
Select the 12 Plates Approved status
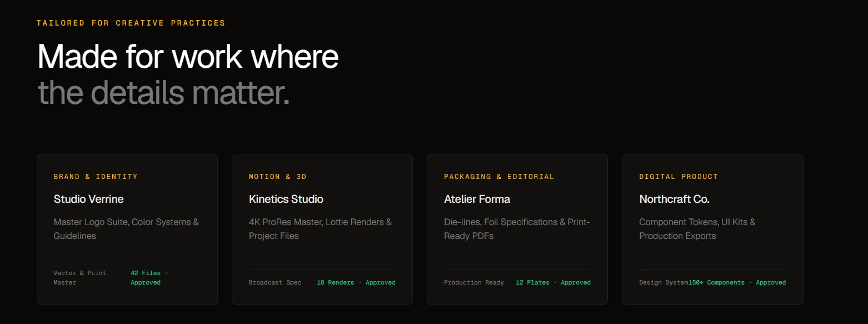[553, 282]
